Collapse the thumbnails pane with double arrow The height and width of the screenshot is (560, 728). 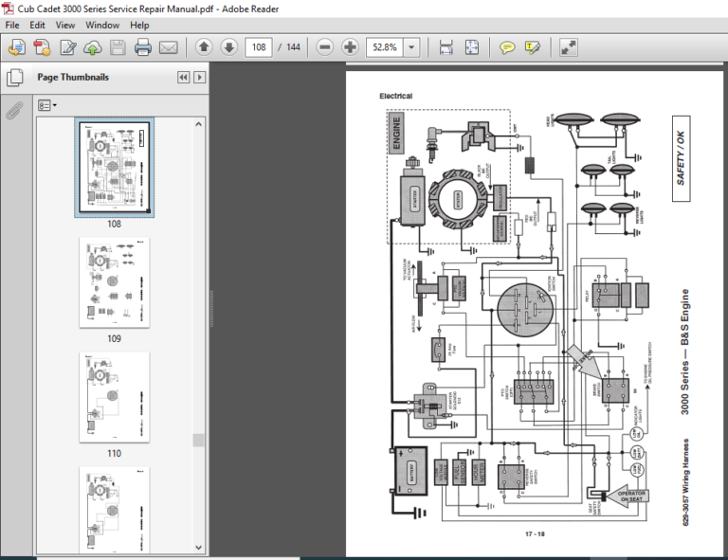point(183,77)
